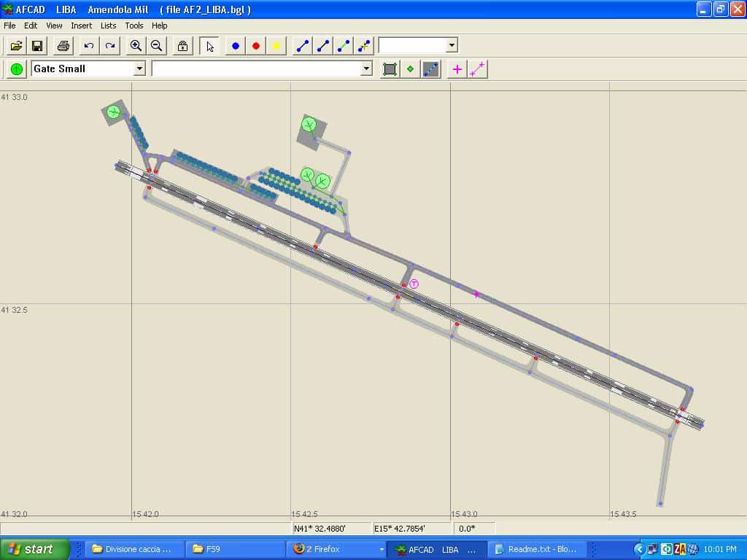Click the Open file folder icon
Screen dimensions: 747x560
pos(16,46)
